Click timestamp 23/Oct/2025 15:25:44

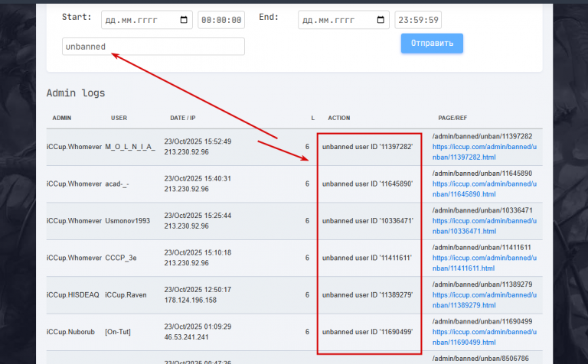point(198,216)
